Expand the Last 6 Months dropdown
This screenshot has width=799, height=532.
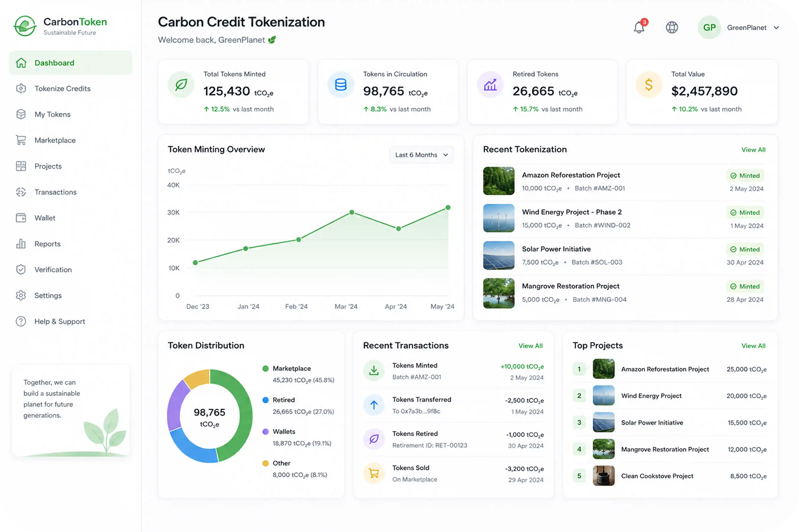[x=421, y=155]
